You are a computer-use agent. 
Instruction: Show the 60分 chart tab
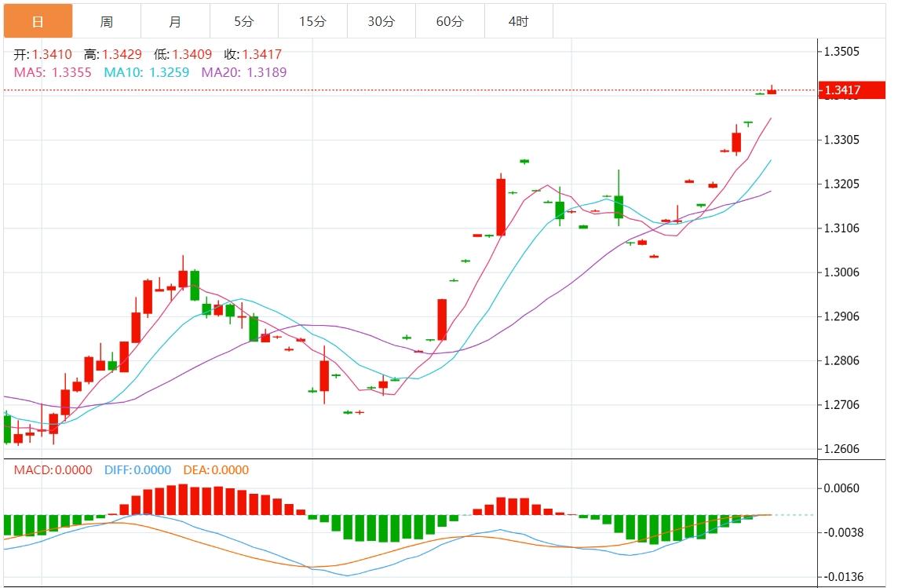coord(450,21)
